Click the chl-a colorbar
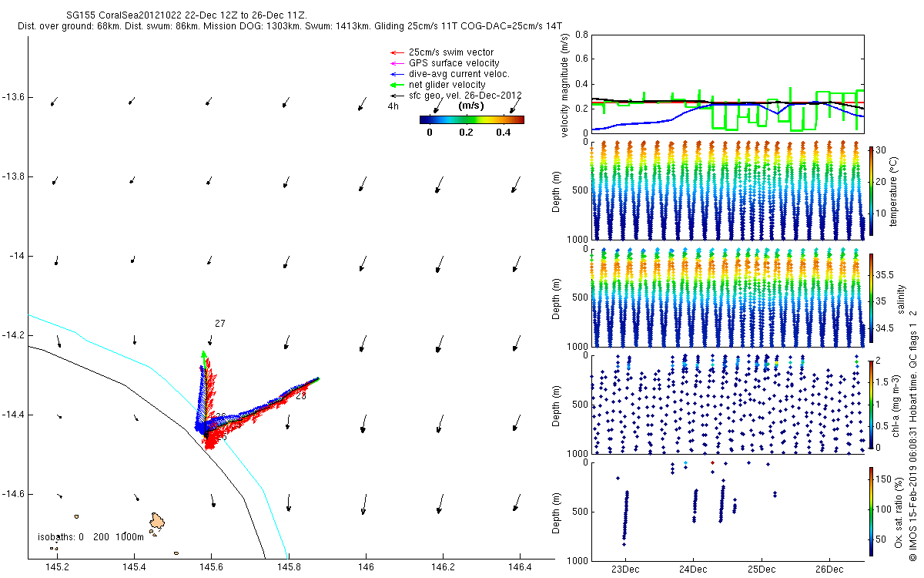The height and width of the screenshot is (578, 924). tap(871, 403)
